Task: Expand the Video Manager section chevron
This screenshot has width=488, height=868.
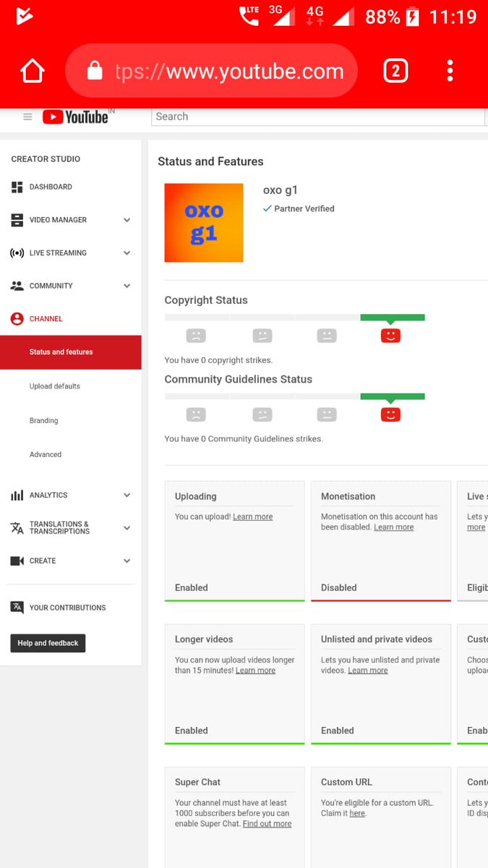Action: pos(127,220)
